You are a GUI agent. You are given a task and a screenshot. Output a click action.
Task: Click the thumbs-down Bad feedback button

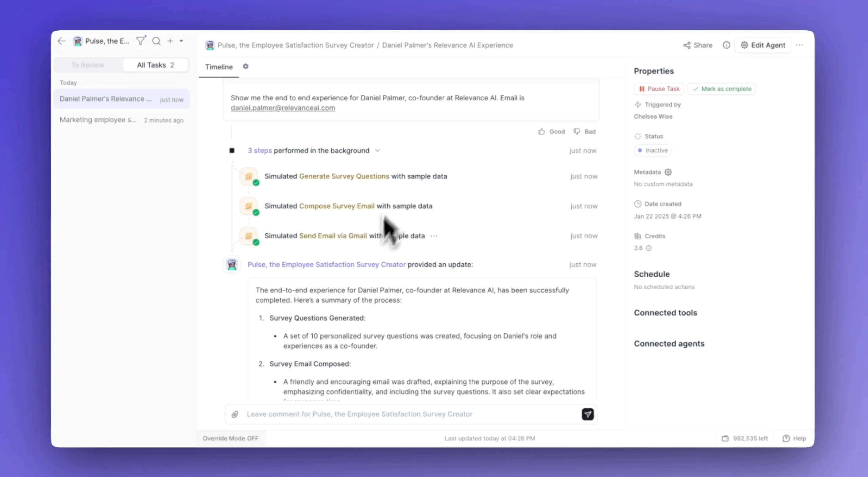click(x=584, y=132)
